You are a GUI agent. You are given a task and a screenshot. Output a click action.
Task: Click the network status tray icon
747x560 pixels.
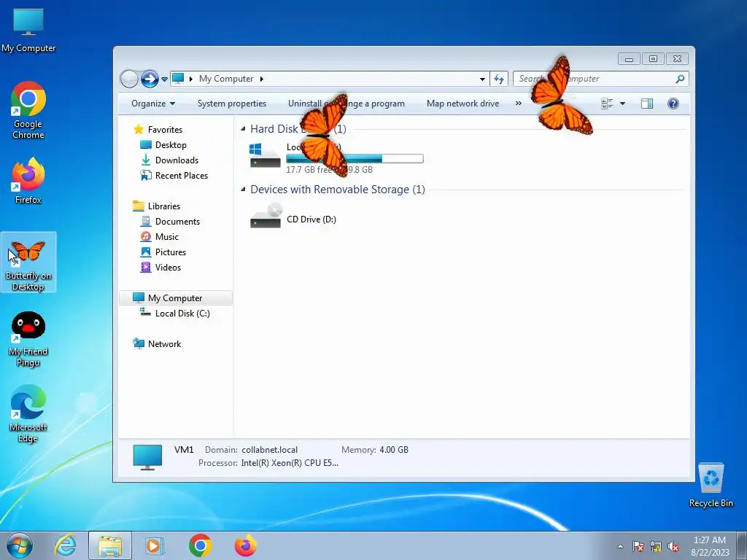[656, 546]
